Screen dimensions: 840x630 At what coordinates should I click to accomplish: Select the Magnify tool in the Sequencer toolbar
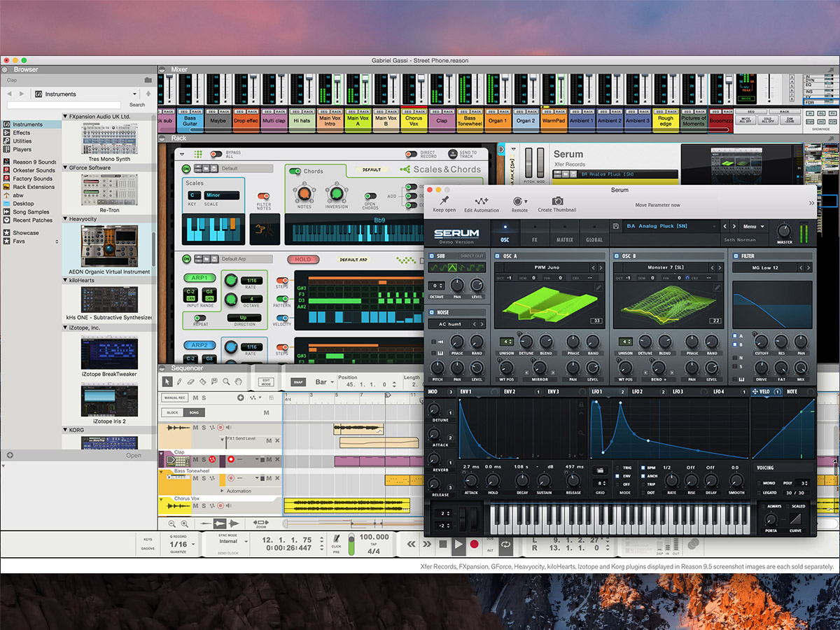tap(226, 381)
